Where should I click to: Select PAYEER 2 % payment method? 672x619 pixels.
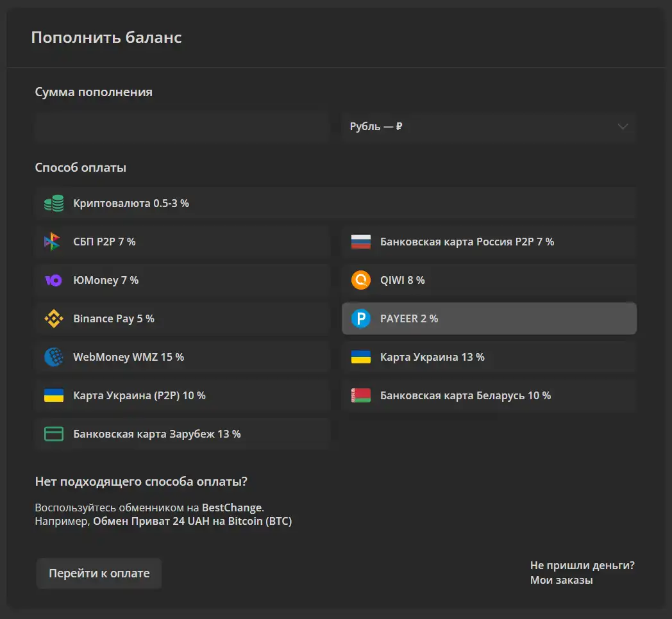[489, 318]
